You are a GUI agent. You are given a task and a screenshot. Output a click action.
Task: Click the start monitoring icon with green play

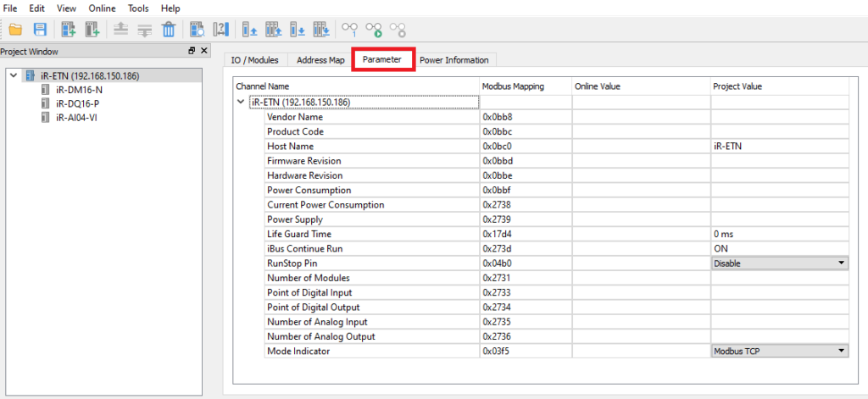tap(374, 30)
